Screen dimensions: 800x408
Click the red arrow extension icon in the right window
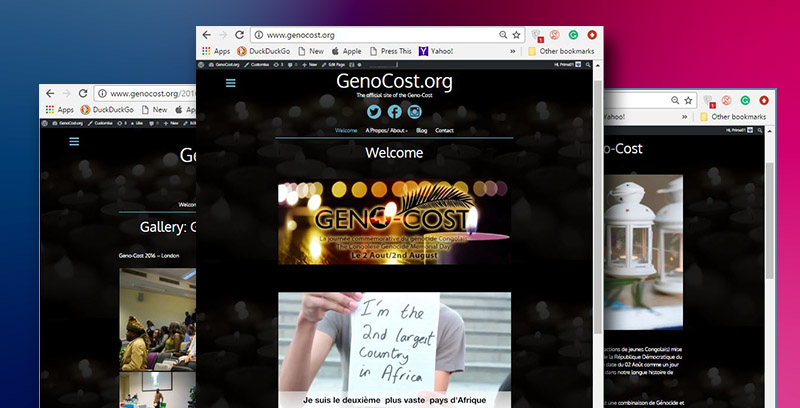coord(764,100)
